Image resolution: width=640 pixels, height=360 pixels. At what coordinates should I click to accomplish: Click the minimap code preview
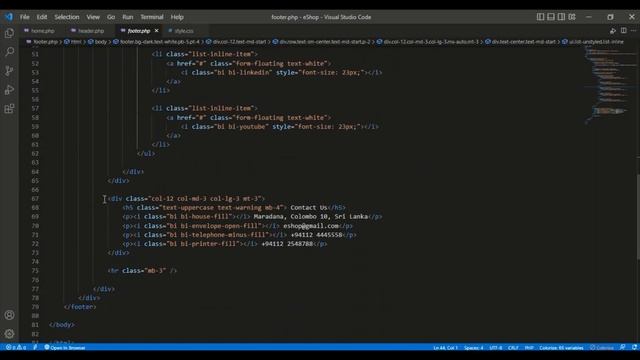point(610,84)
